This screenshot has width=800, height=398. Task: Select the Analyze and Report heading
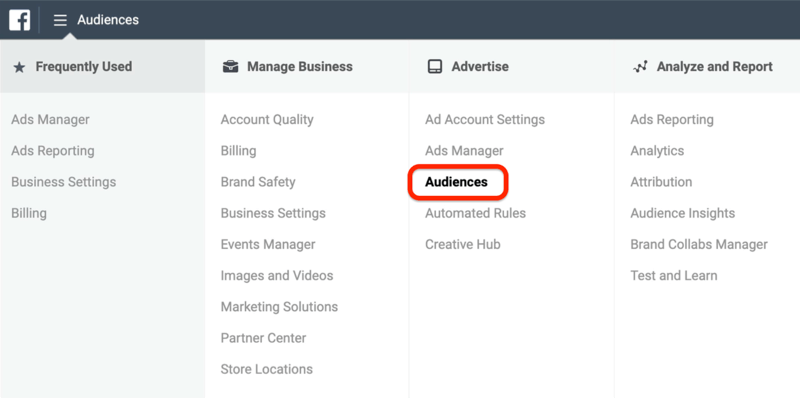coord(715,67)
